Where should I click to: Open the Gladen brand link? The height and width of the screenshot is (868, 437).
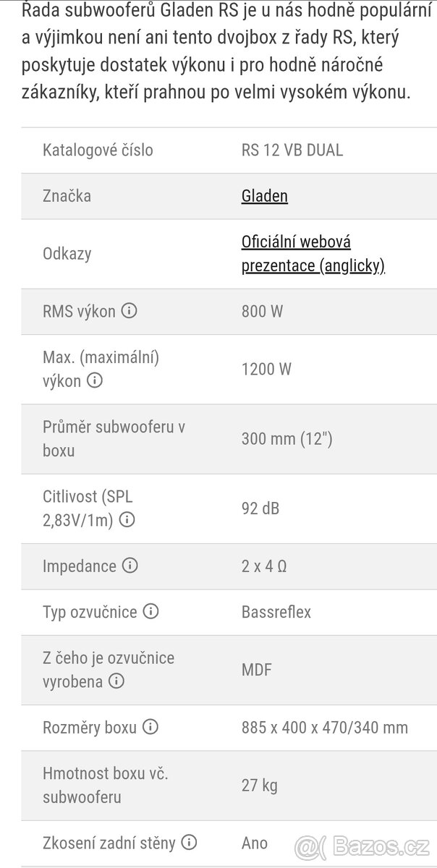point(264,196)
